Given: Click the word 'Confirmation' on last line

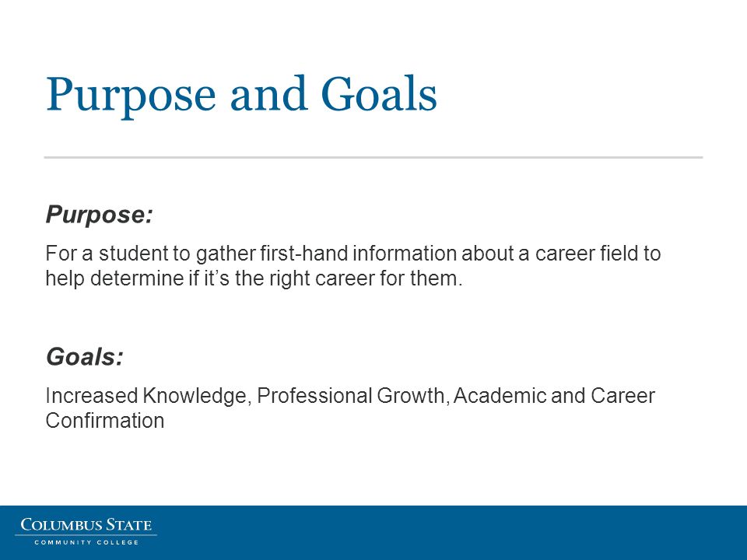Looking at the screenshot, I should tap(105, 421).
